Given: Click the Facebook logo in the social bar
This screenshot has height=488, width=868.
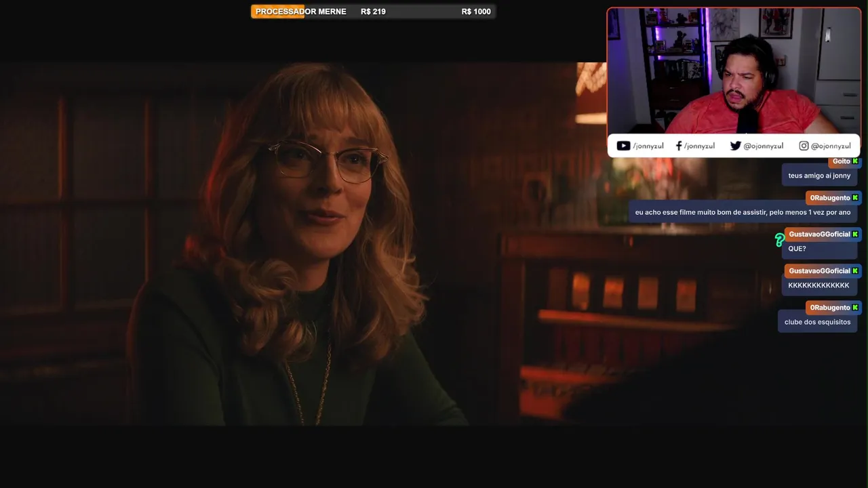Looking at the screenshot, I should tap(679, 146).
